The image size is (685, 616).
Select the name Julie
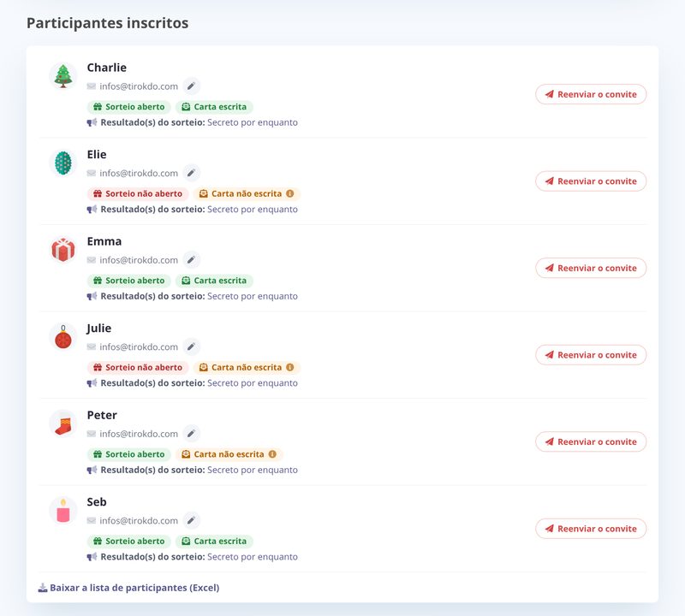(x=98, y=329)
